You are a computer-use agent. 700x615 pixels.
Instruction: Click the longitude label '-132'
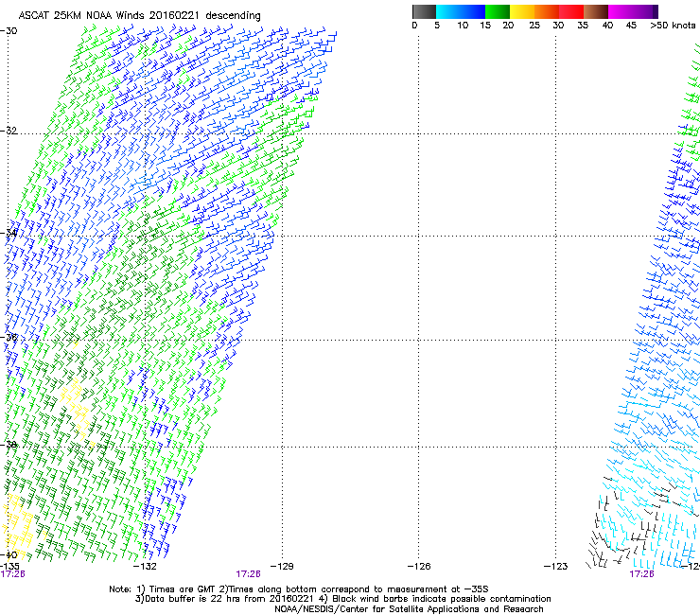click(x=145, y=567)
